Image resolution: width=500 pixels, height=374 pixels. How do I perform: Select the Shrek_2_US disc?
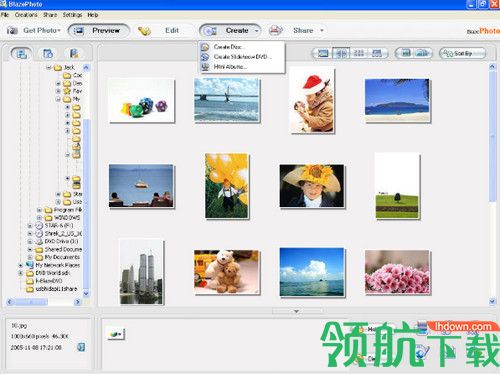pos(59,233)
